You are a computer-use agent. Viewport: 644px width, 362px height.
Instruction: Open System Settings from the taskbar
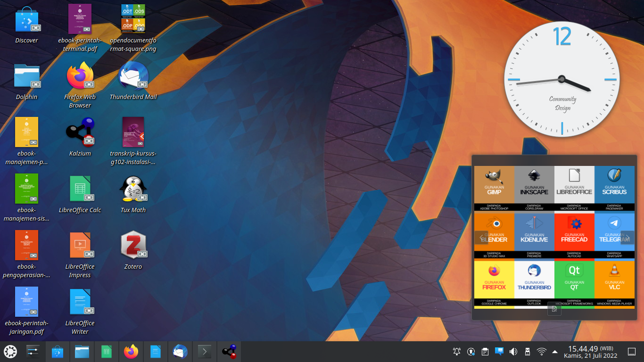(x=33, y=352)
